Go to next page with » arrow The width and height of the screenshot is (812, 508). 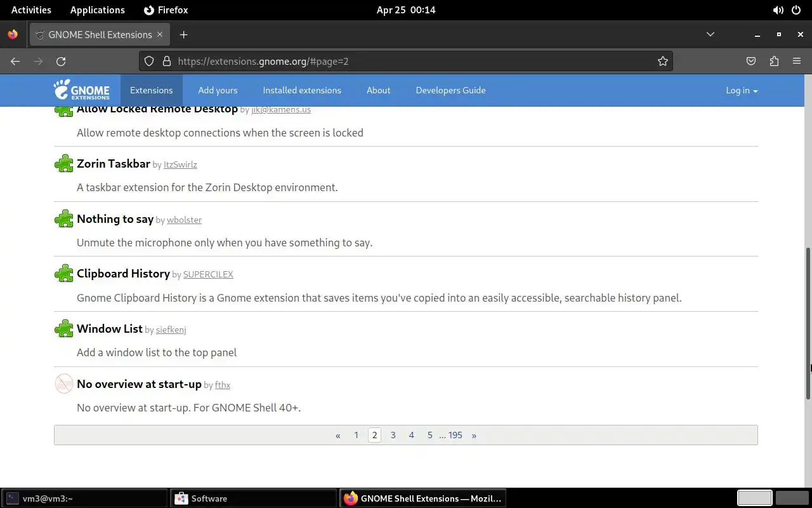tap(474, 435)
